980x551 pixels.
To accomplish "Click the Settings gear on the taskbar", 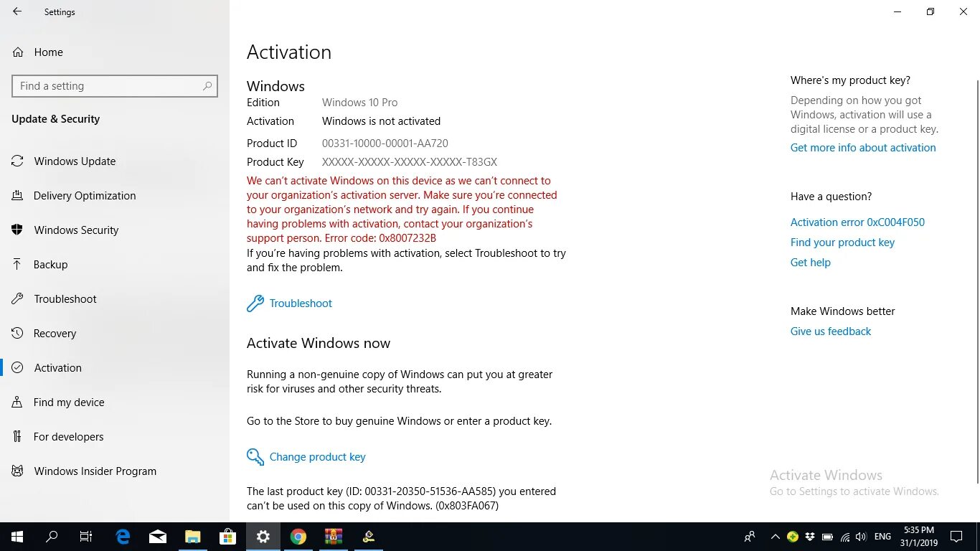I will [x=263, y=537].
